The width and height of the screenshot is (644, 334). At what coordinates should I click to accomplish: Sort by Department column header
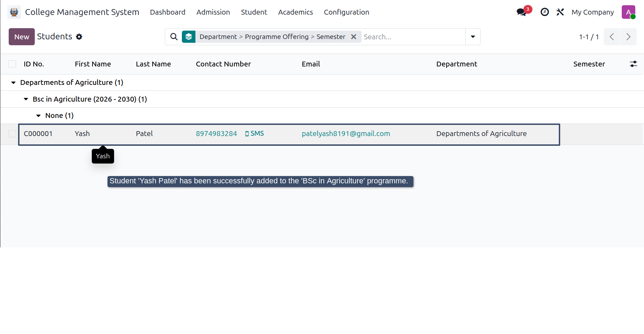coord(457,64)
